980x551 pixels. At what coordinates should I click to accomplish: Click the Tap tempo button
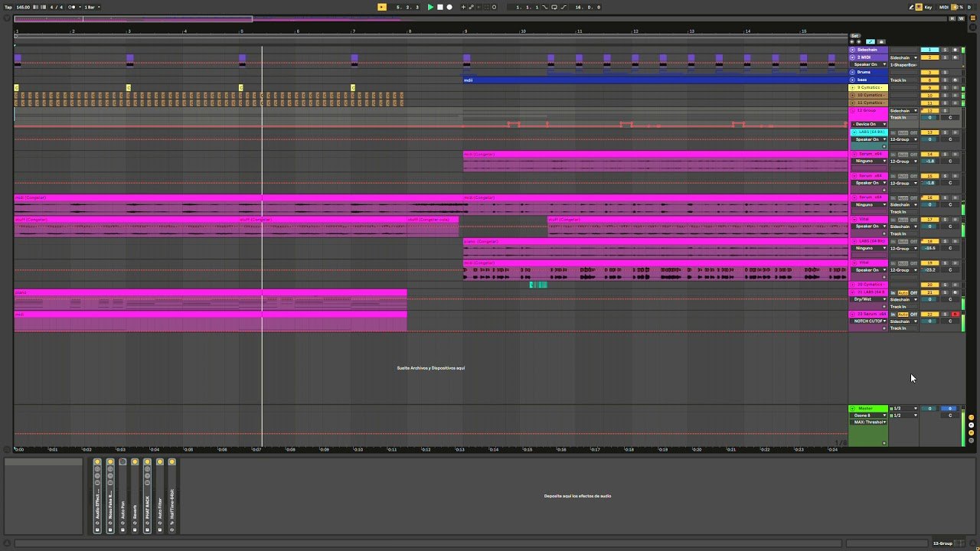(8, 7)
